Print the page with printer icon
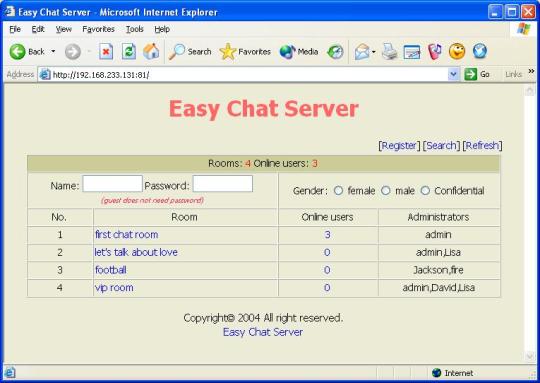540x383 pixels. click(390, 52)
